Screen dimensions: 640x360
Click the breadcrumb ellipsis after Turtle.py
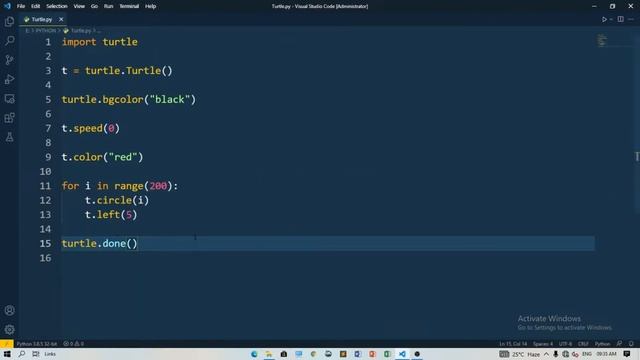[x=98, y=31]
